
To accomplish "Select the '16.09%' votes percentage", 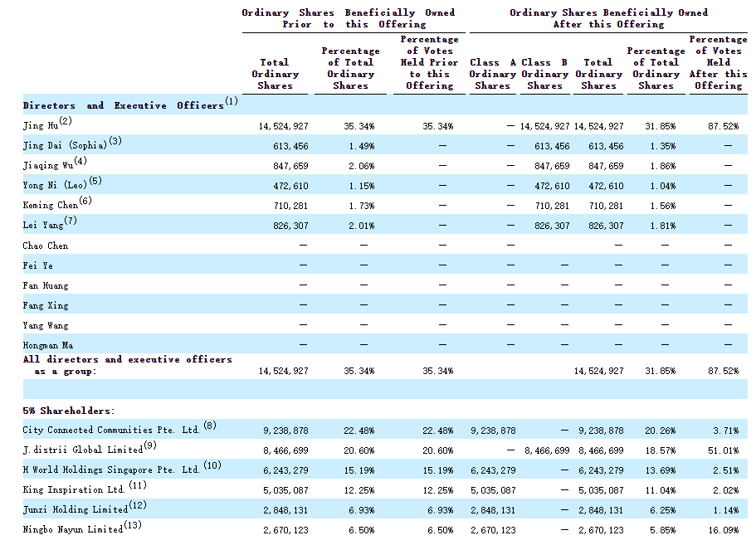I will pyautogui.click(x=724, y=531).
